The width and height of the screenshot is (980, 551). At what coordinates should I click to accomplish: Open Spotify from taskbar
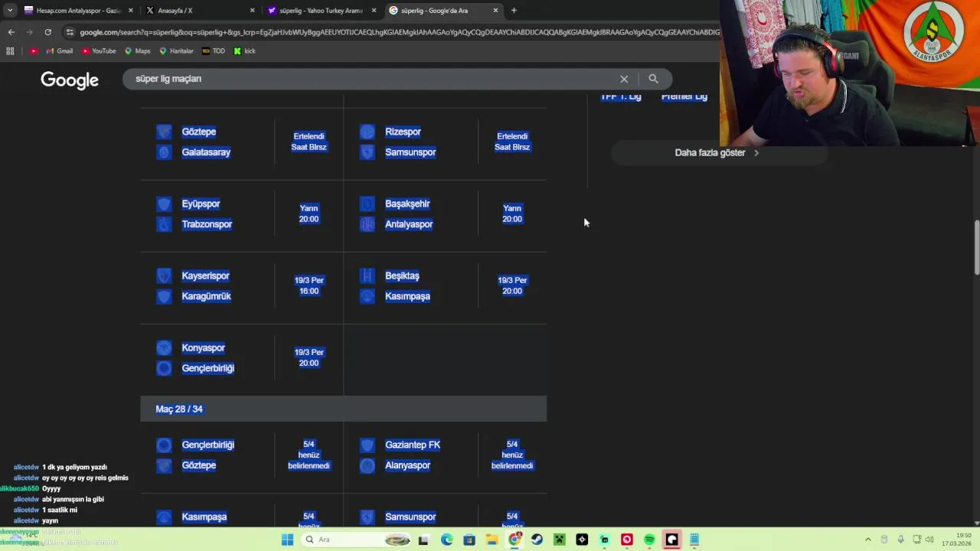(649, 540)
